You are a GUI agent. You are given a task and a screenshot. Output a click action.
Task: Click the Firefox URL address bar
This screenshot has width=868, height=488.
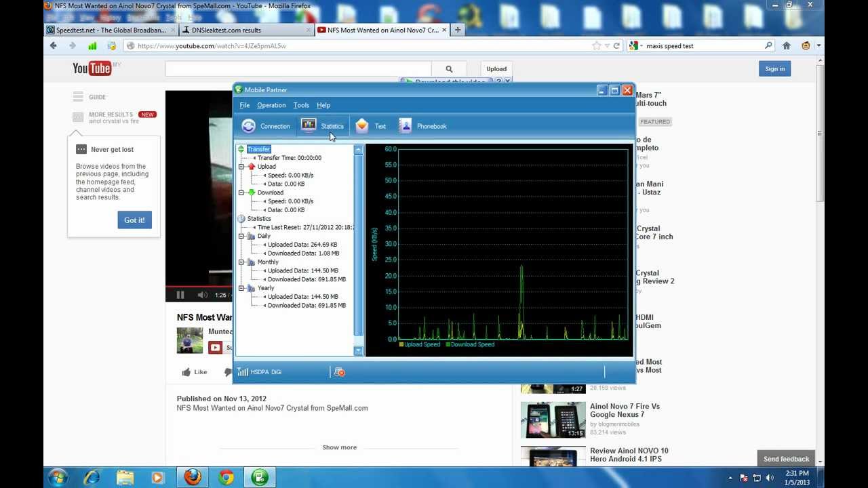[x=359, y=45]
